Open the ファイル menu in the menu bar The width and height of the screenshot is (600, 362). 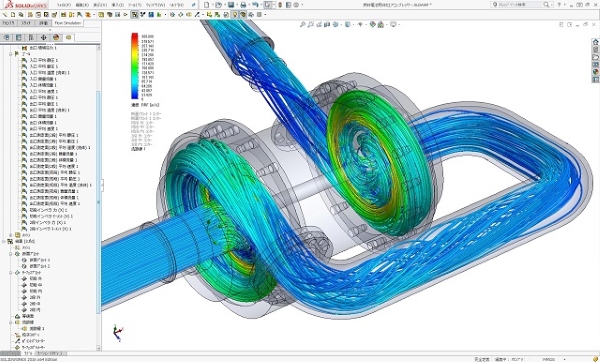coord(64,5)
